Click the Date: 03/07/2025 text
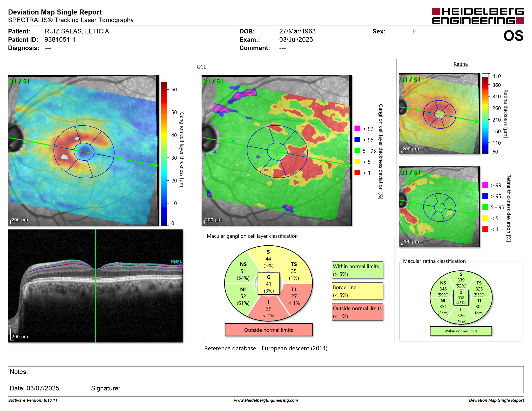The image size is (532, 411). 34,388
